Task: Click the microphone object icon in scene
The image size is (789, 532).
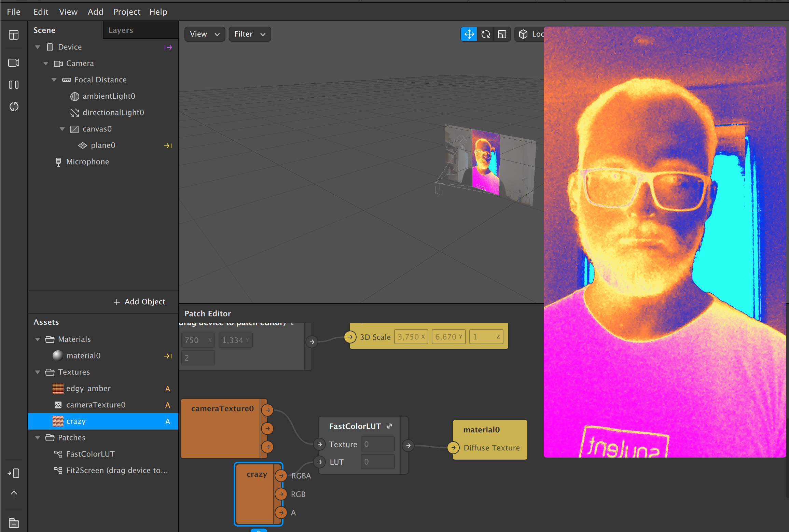Action: click(x=58, y=162)
